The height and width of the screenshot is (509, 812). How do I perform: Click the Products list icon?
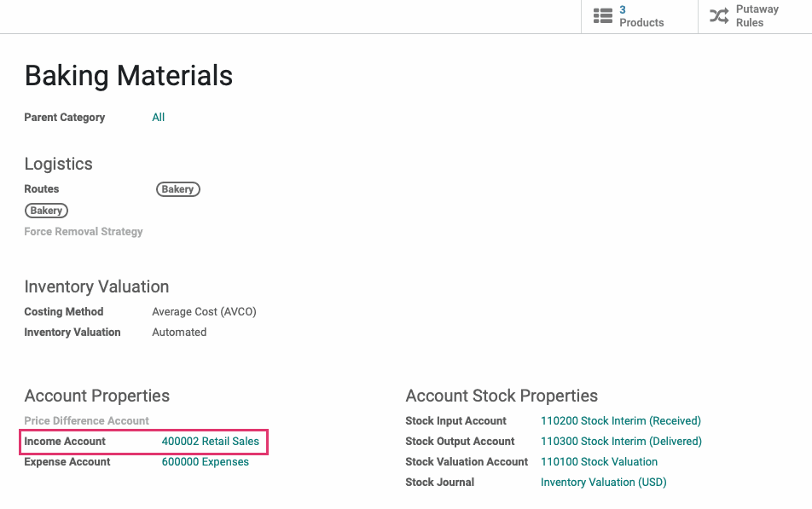pos(603,15)
